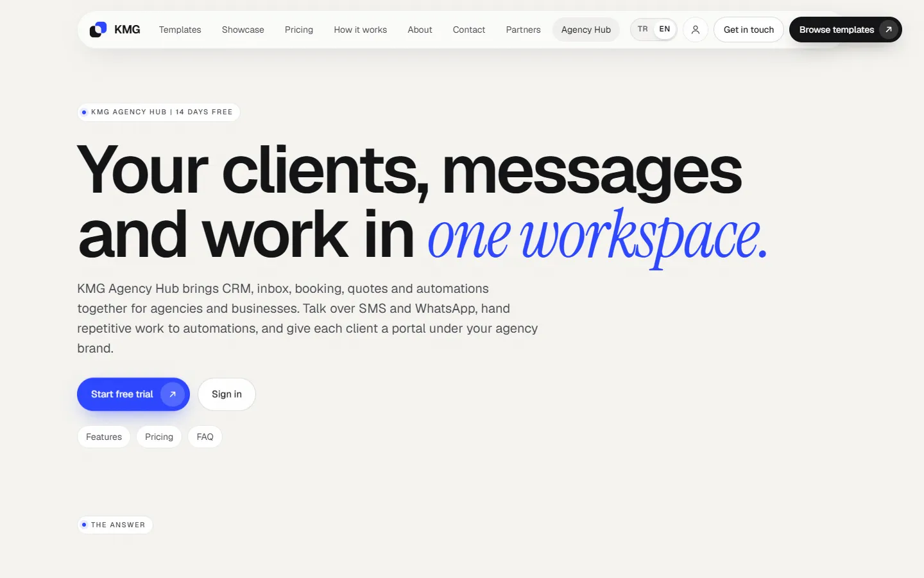Start the free trial
The width and height of the screenshot is (924, 578).
[133, 394]
